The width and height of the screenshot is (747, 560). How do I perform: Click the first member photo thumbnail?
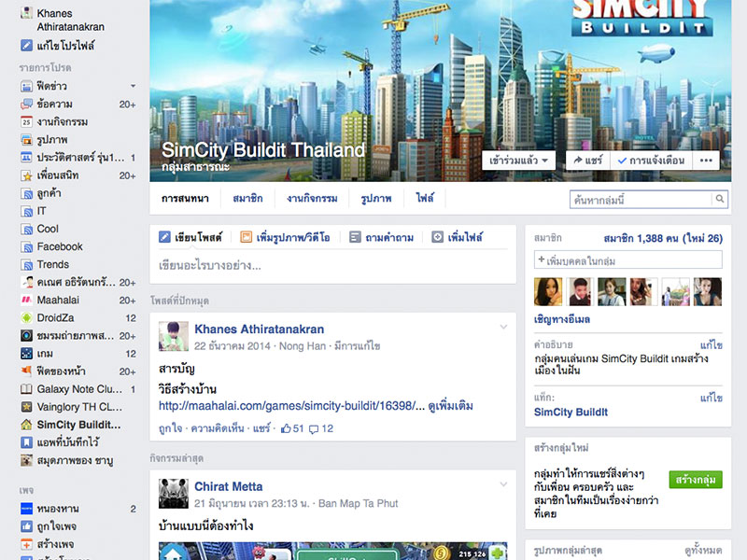(x=548, y=291)
